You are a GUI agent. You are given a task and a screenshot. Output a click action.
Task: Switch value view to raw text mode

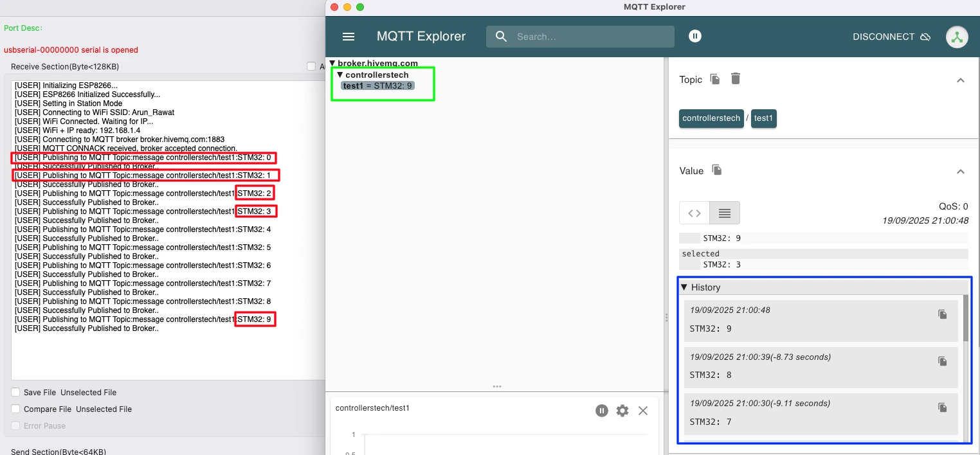[725, 213]
